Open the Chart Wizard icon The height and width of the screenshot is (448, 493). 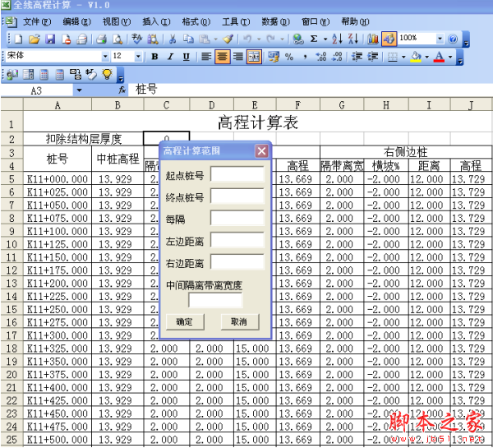[x=373, y=39]
